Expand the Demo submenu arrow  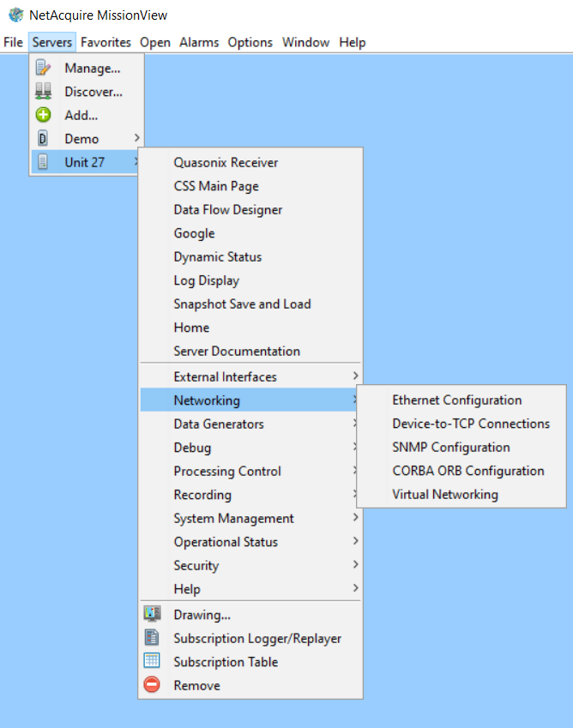click(136, 138)
